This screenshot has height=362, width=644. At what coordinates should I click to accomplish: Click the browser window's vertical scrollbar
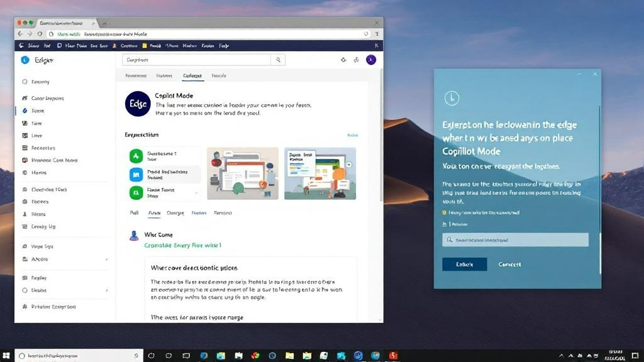(x=380, y=136)
